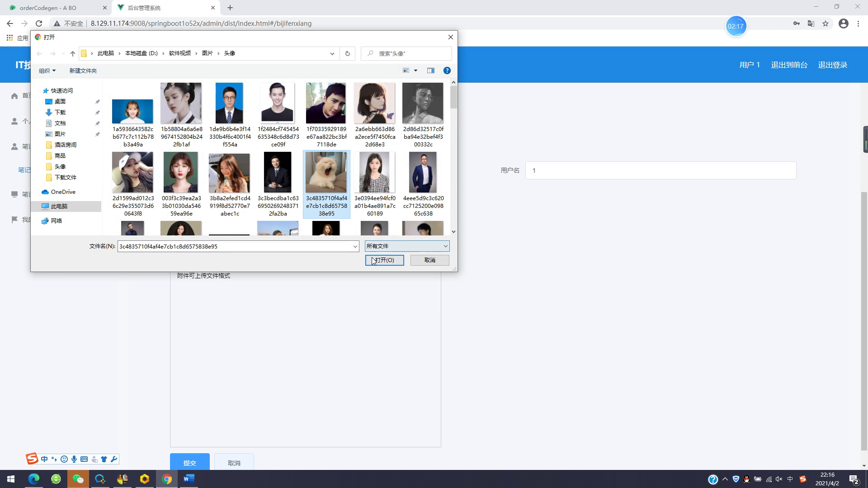Click the selected avatar thumbnail 3c4835710f4af4e7

(326, 172)
